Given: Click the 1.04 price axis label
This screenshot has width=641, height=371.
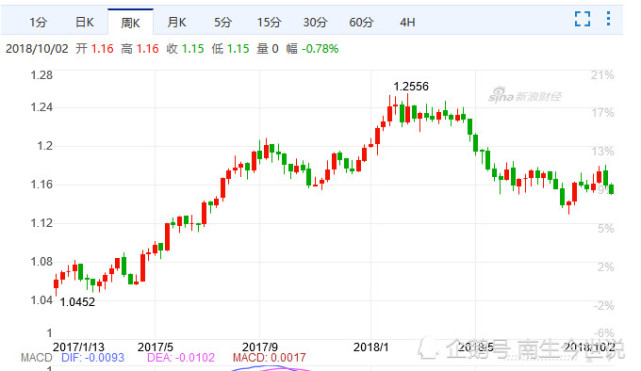Looking at the screenshot, I should (42, 300).
